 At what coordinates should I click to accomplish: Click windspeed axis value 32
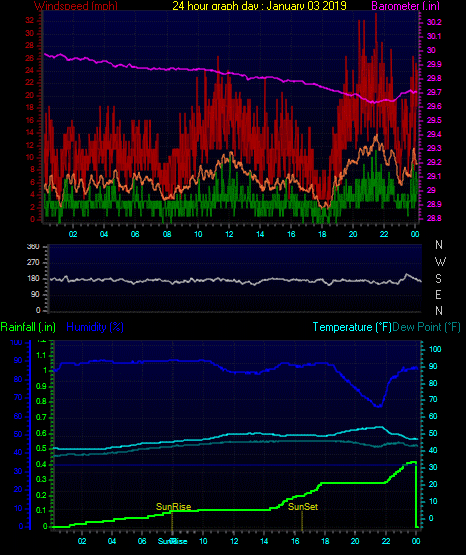pos(30,21)
